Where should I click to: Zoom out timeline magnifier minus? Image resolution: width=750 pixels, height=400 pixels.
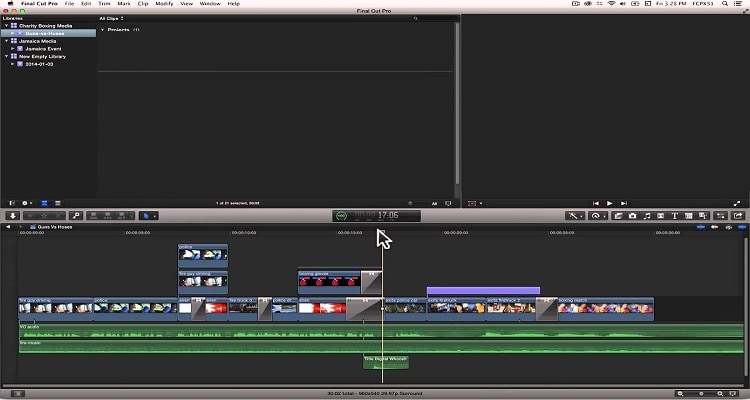click(x=681, y=393)
